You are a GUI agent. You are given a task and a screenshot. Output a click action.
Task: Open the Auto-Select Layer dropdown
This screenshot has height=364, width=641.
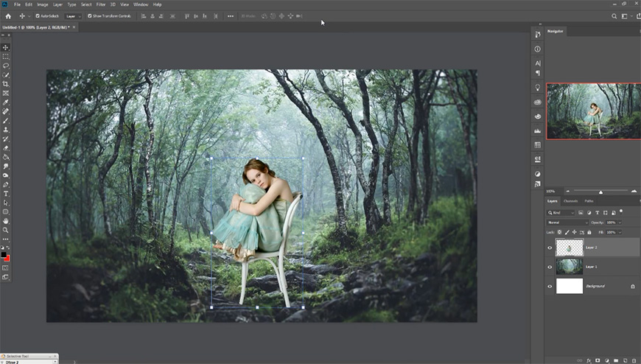[74, 16]
